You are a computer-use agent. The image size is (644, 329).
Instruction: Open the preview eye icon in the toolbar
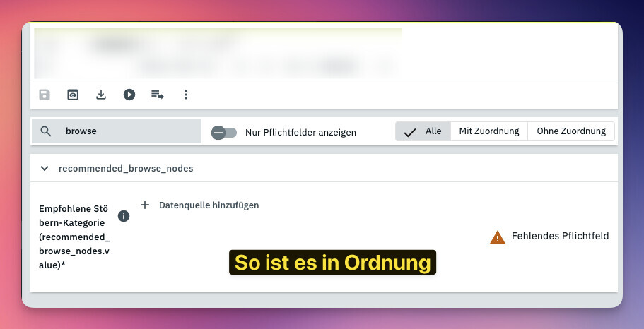pyautogui.click(x=72, y=95)
